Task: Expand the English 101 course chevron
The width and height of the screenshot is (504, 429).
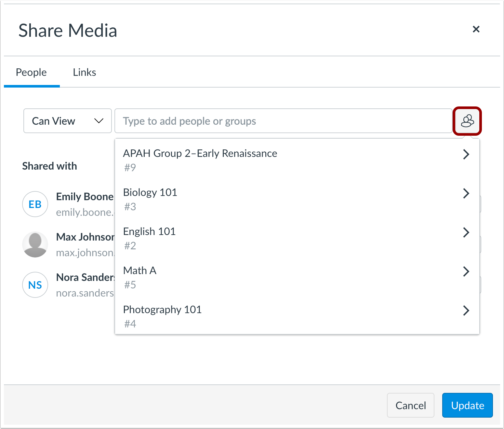Action: pyautogui.click(x=466, y=232)
